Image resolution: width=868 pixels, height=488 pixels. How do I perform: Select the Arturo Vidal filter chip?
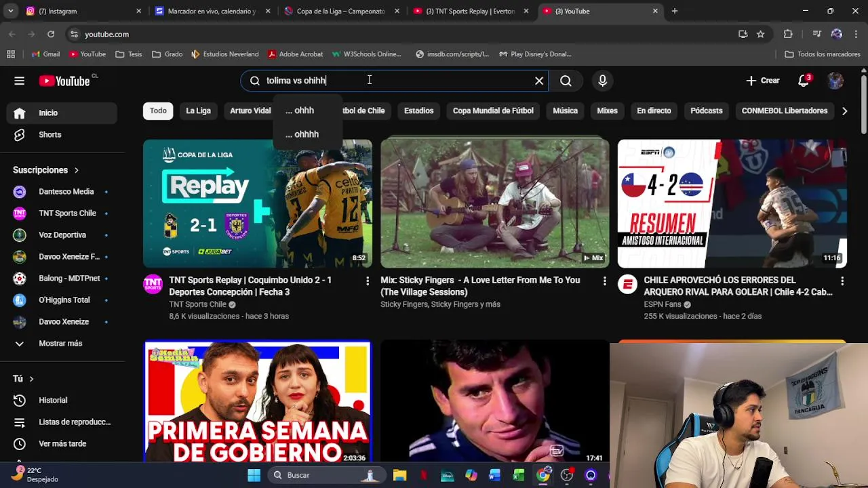250,110
